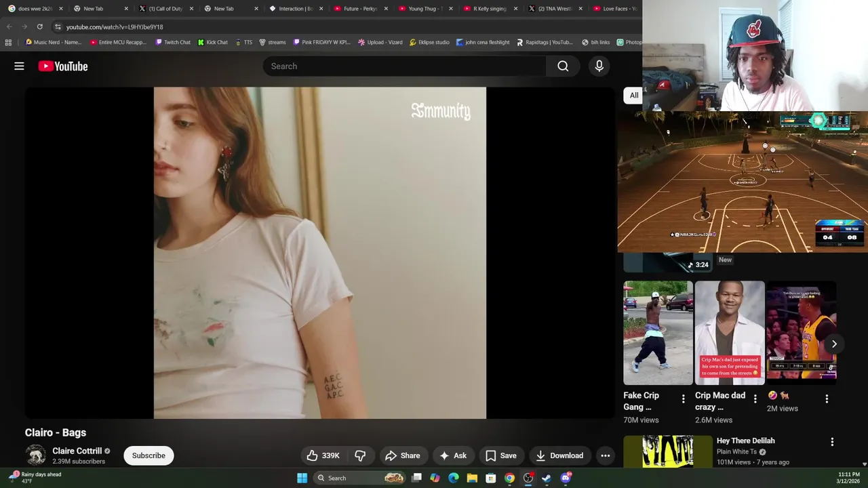Open the apps grid in bookmarks bar
The height and width of the screenshot is (488, 868).
coord(8,42)
